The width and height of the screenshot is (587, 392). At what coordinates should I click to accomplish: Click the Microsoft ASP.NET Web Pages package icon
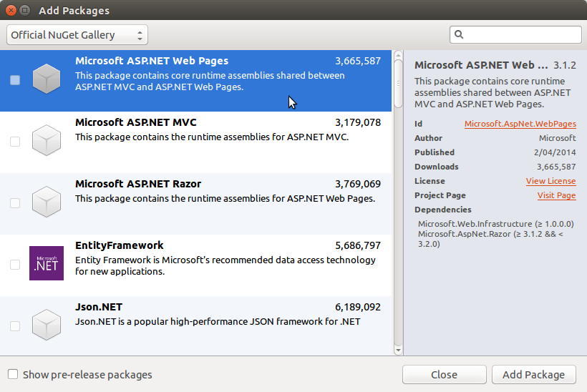click(47, 79)
